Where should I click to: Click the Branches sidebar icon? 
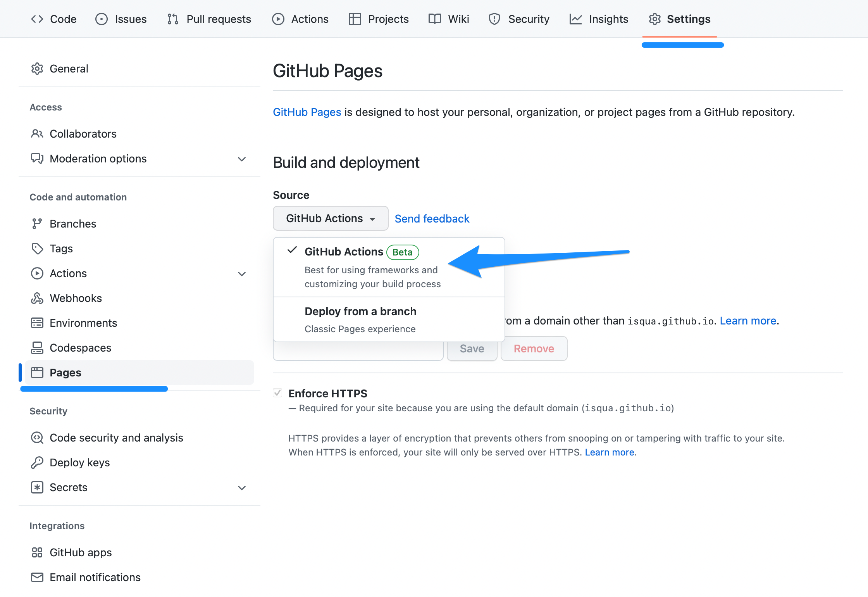(37, 224)
